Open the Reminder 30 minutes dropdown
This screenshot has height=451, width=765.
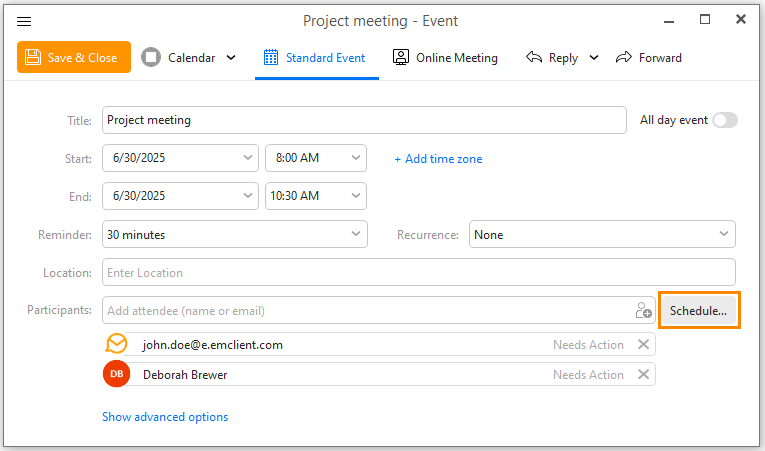pos(235,234)
